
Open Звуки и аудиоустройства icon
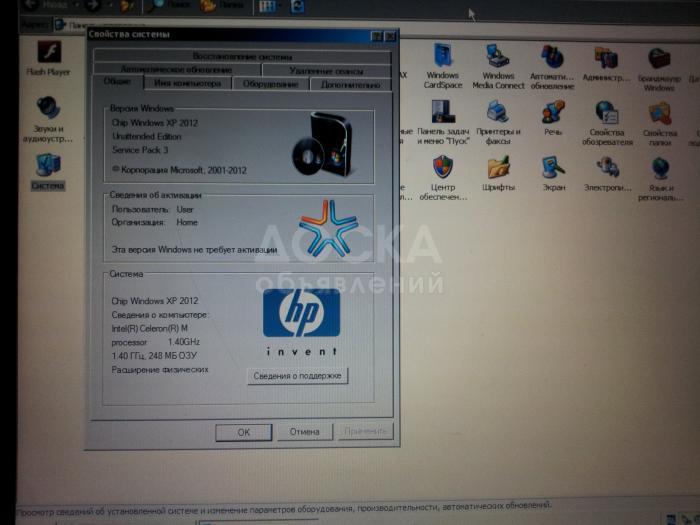tap(48, 119)
